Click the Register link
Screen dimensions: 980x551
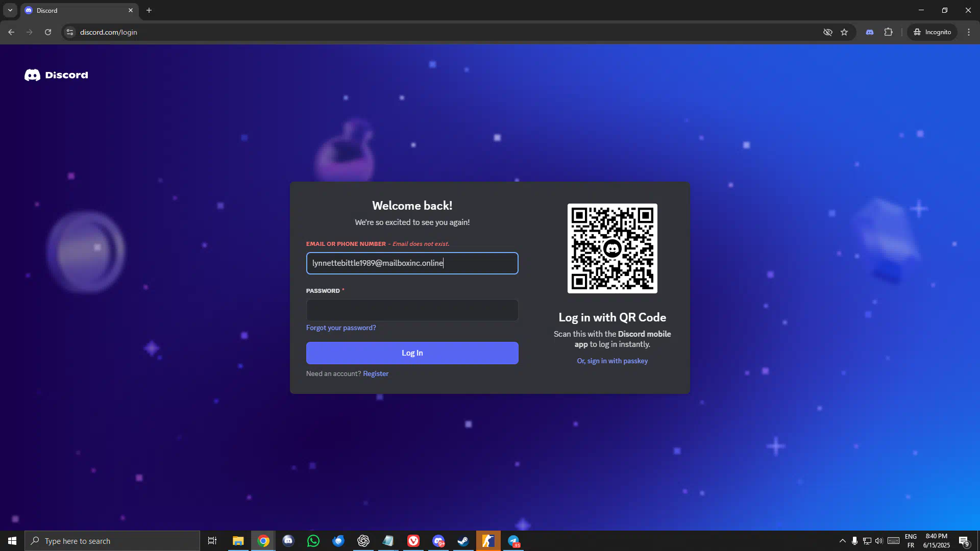(376, 374)
